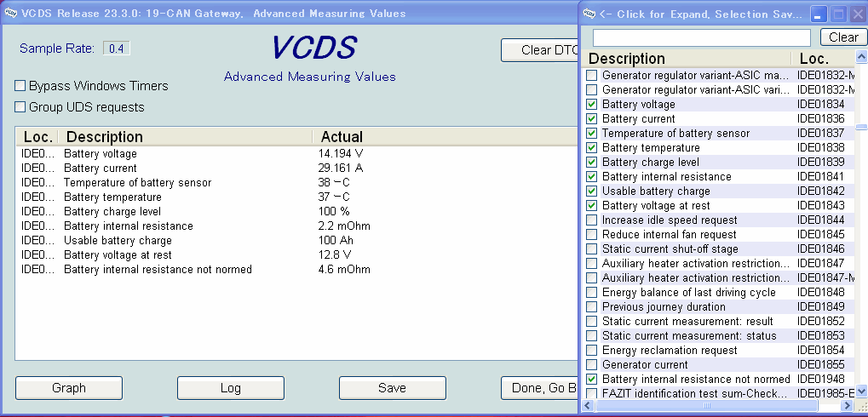
Task: Click the VCDS icon in main title bar
Action: point(9,13)
